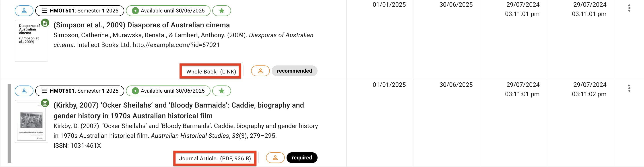Open the HMOT501 Semester 1 2025 chip on Kirkby item
Viewport: 644px width, 167px height.
click(80, 91)
